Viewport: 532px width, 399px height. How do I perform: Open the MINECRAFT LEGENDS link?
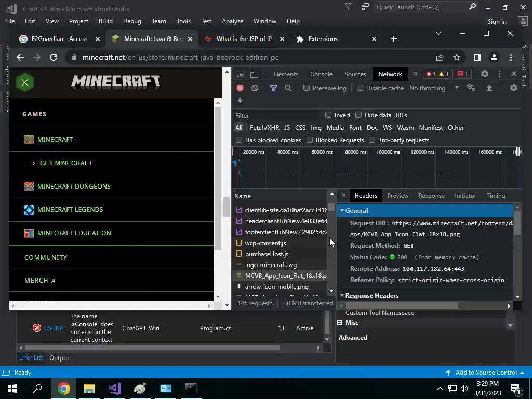(x=70, y=210)
